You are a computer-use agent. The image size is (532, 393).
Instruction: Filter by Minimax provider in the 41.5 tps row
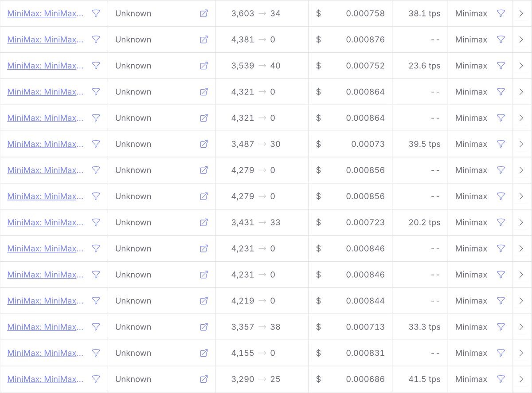coord(501,379)
